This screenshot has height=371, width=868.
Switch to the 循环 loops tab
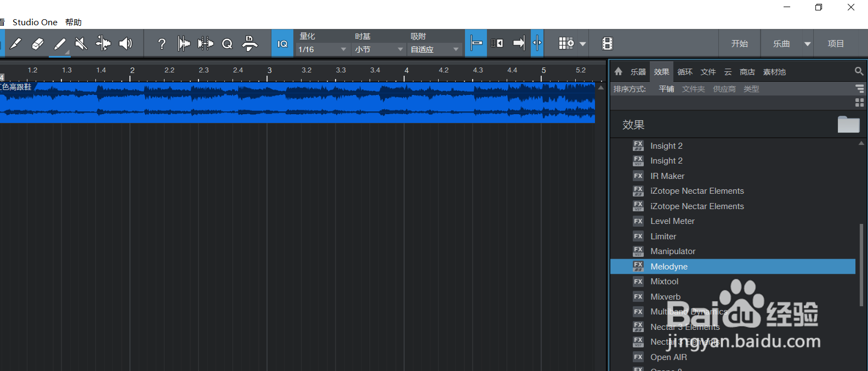tap(685, 72)
